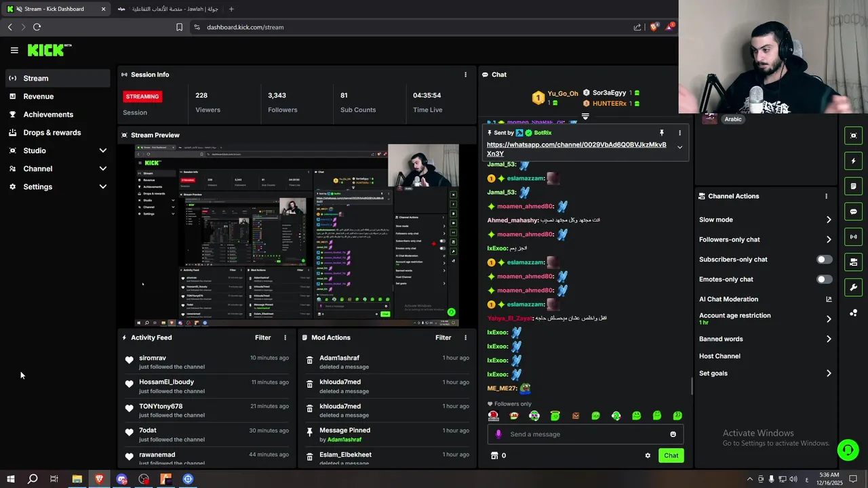Open chat settings gear icon

[x=648, y=455]
